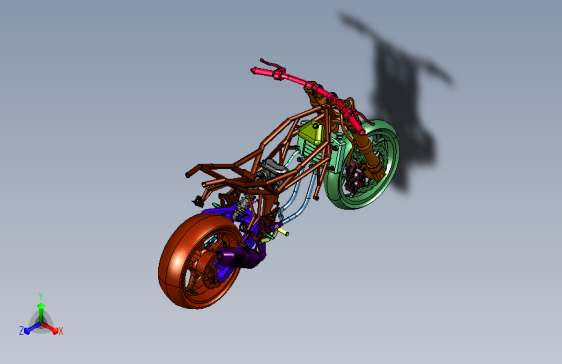
Task: Select the purple exhaust muffler
Action: [x=241, y=257]
